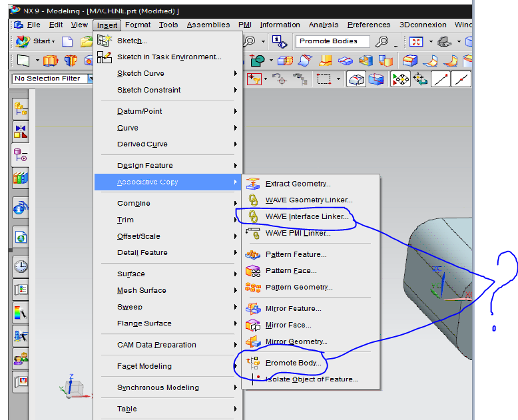Open the HD3D Tools sidebar icon
This screenshot has height=420, width=518.
click(x=21, y=208)
